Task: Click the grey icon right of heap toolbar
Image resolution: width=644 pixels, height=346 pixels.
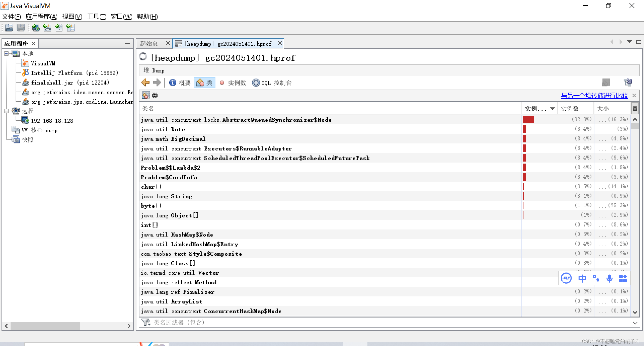Action: click(606, 82)
